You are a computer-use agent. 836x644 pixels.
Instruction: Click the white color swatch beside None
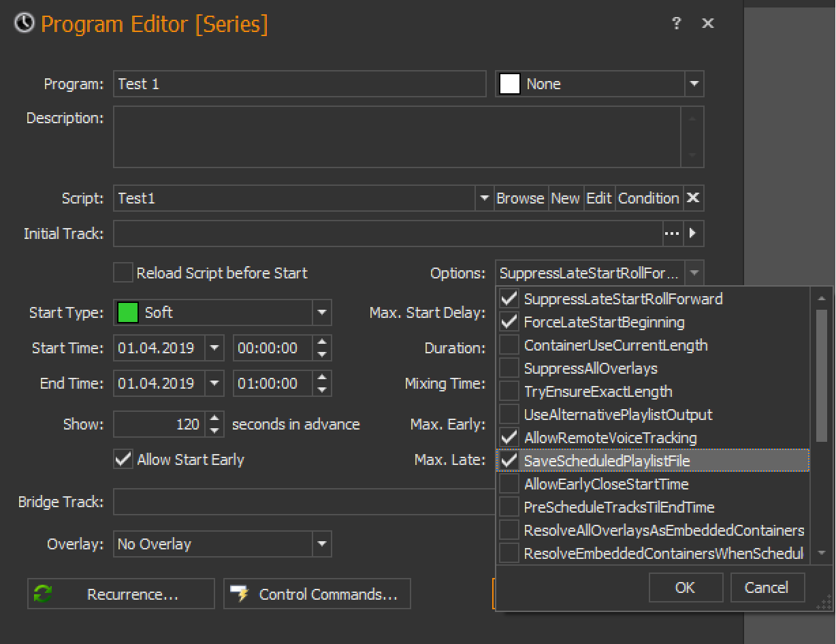[x=510, y=84]
